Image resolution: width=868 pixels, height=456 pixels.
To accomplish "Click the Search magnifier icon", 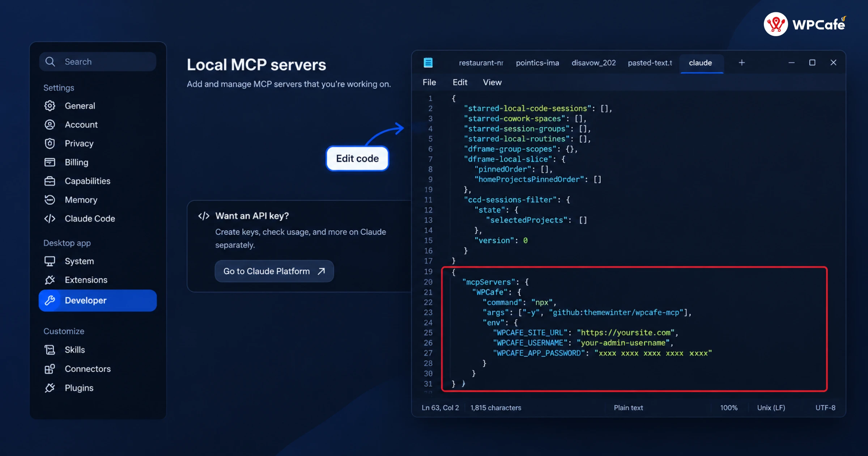I will click(50, 62).
